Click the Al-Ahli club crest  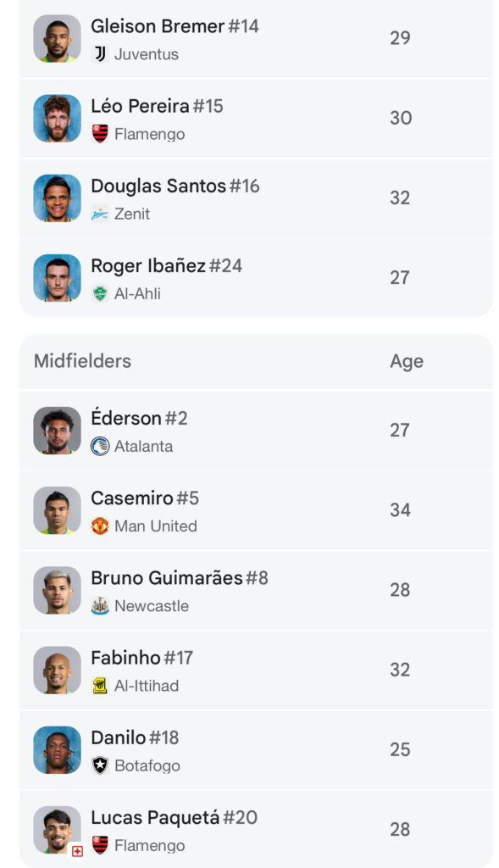click(x=100, y=293)
